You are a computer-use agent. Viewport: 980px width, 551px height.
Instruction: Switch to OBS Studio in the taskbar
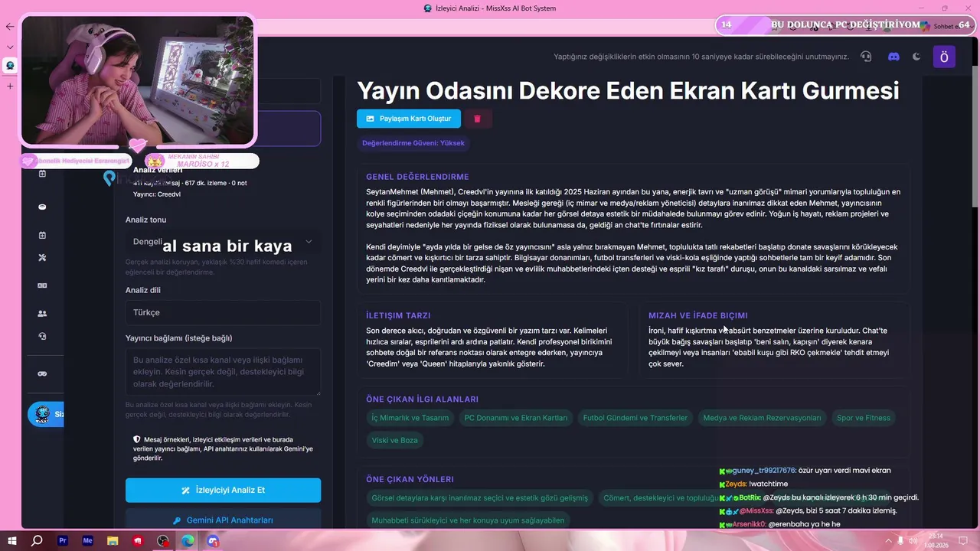pyautogui.click(x=163, y=541)
